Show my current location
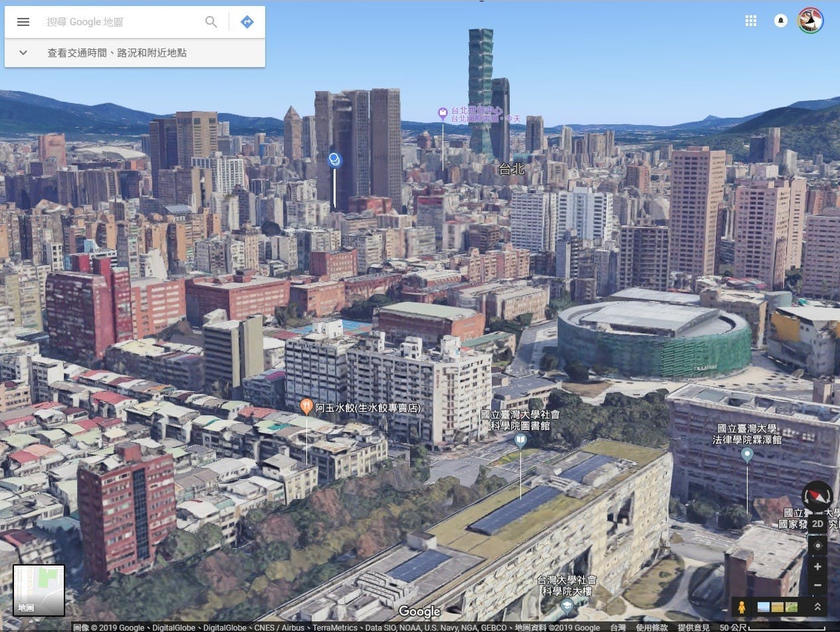840x632 pixels. (x=818, y=546)
